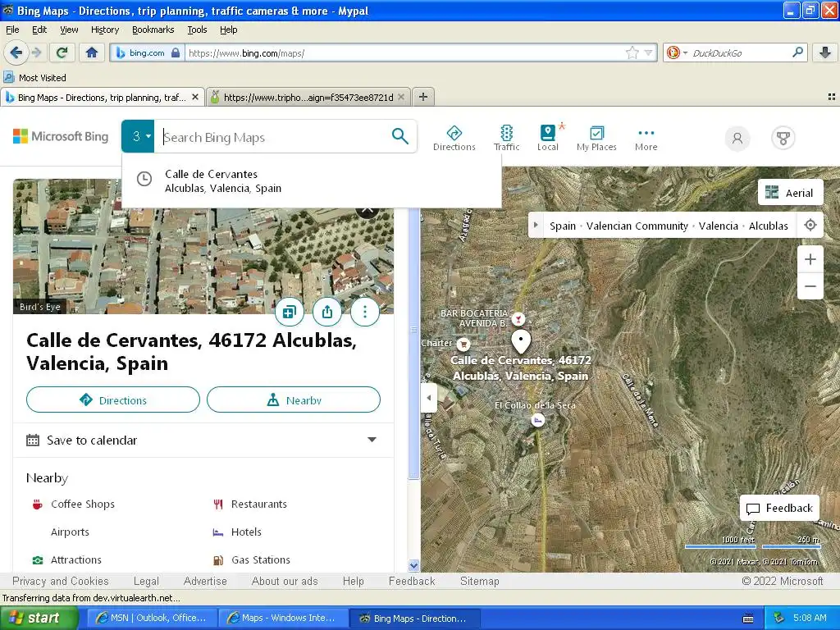The image size is (840, 630).
Task: Open a new browser tab with plus button
Action: (423, 97)
